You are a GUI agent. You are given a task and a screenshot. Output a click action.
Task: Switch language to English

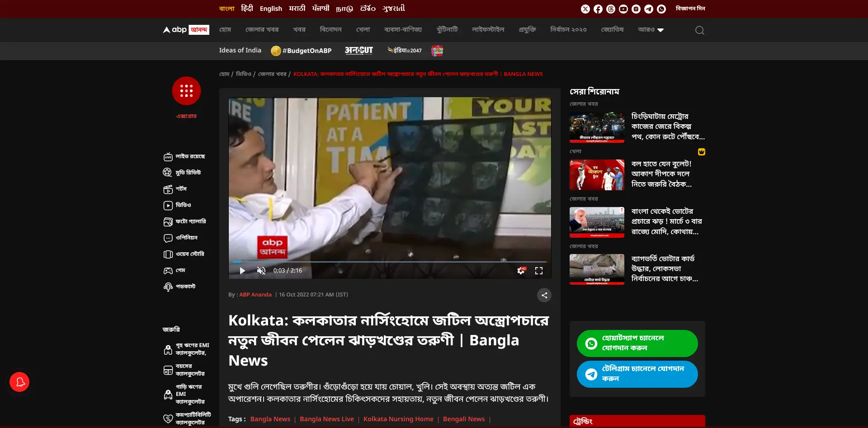pos(271,9)
